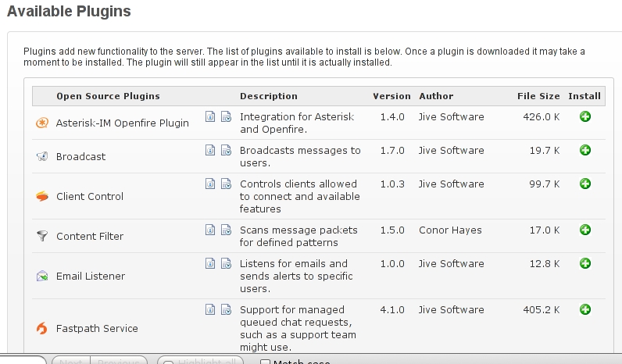Open the README for Asterisk-IM Openfire Plugin

coord(210,117)
